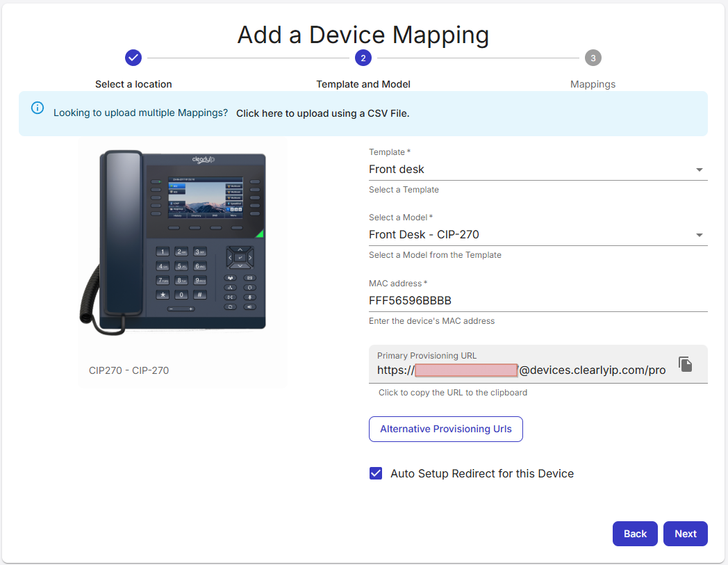Copy the provisioning URL with the clipboard icon
Image resolution: width=728 pixels, height=565 pixels.
coord(686,364)
